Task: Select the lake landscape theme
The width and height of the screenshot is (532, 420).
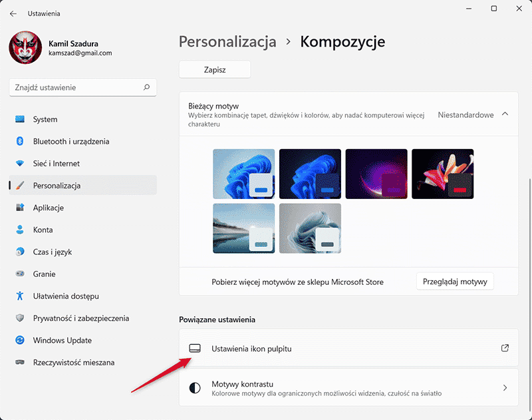Action: [x=244, y=228]
